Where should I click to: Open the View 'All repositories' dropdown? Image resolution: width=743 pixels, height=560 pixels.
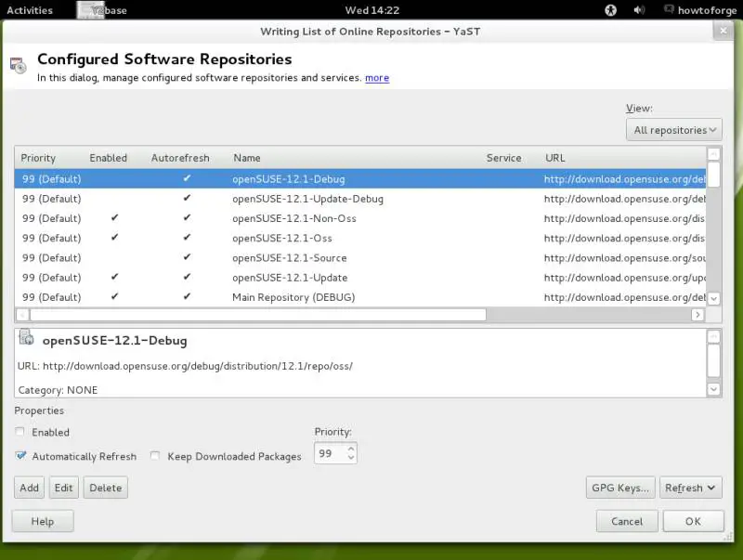click(674, 130)
